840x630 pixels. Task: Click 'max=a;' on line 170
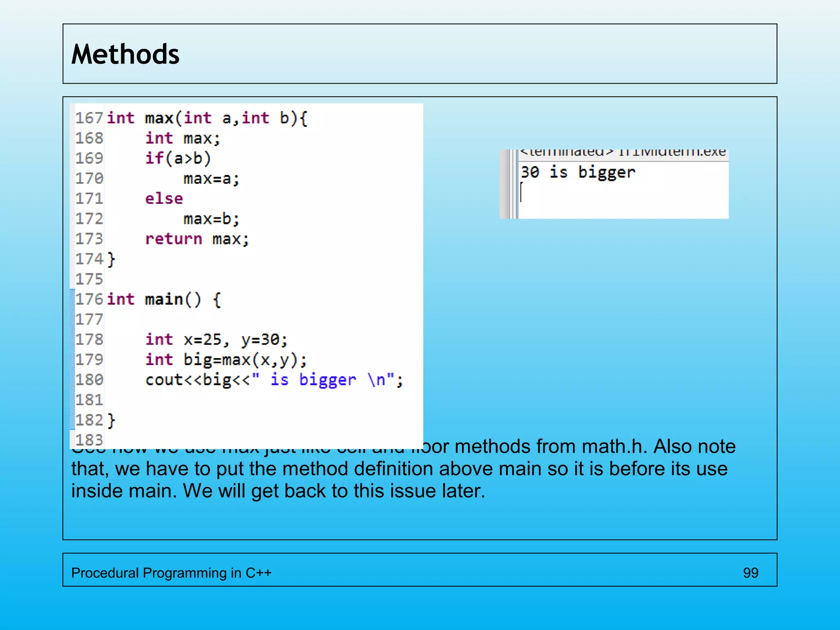click(211, 179)
